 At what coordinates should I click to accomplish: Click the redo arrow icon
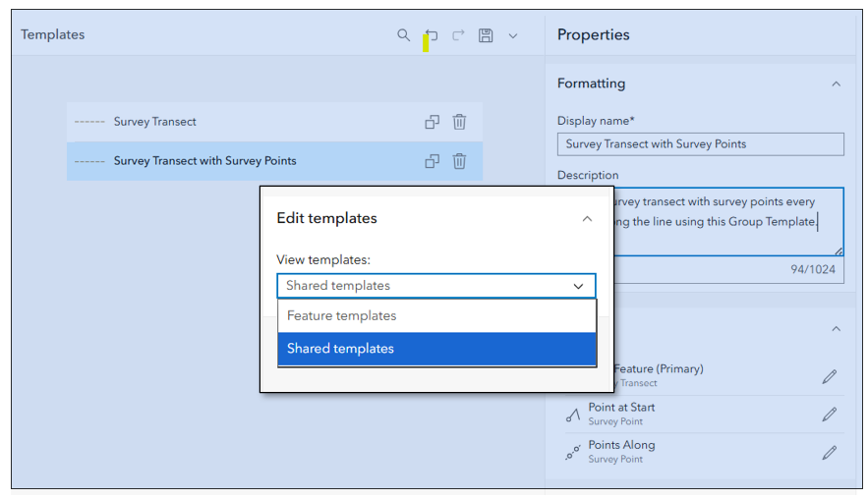click(x=458, y=35)
